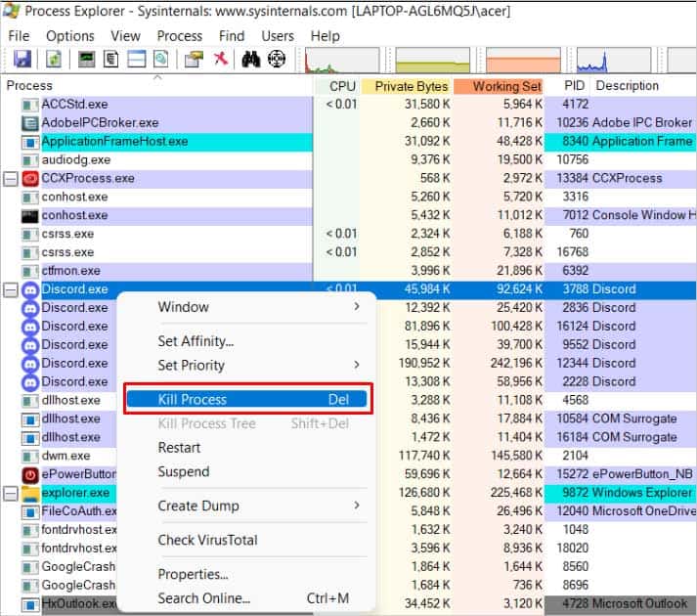The width and height of the screenshot is (697, 616).
Task: Sort by the Working Set column header
Action: click(499, 86)
